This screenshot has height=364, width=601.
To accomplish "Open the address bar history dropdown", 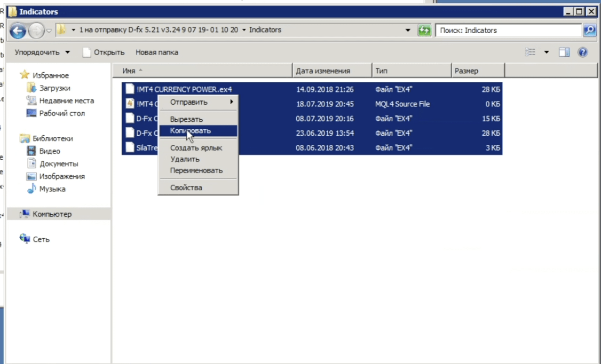I will coord(408,30).
